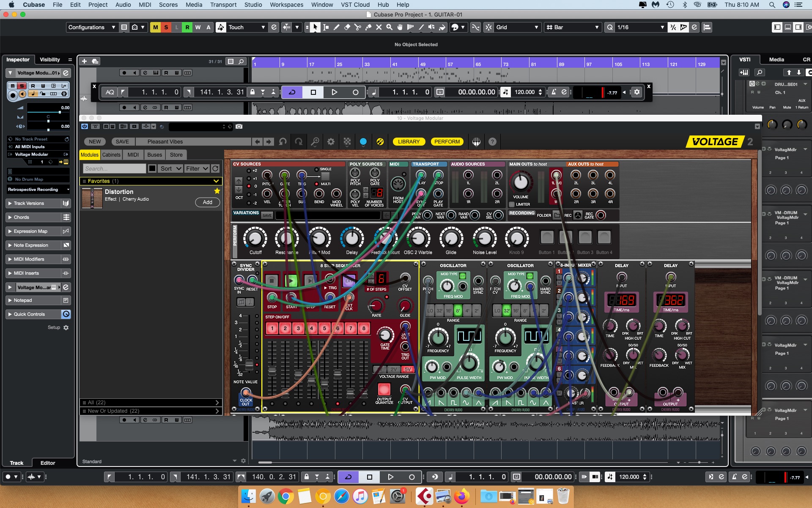This screenshot has height=508, width=812.
Task: Click the SAVE preset button
Action: 122,142
